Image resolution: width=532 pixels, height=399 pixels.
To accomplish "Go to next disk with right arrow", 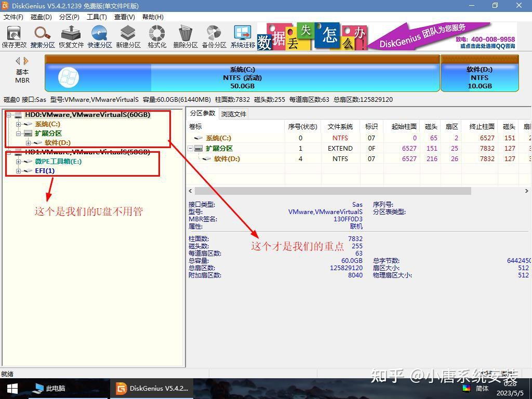I will pos(26,61).
